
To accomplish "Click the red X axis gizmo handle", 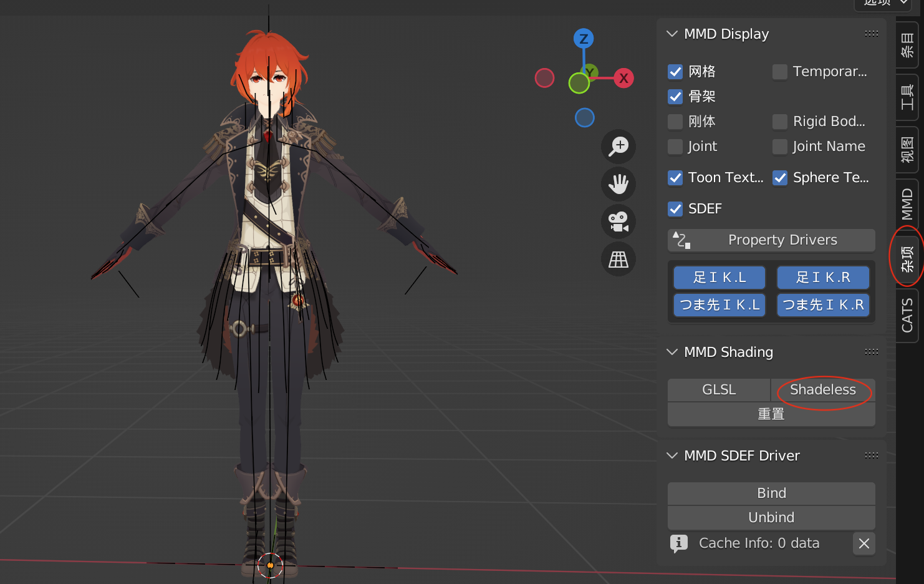I will click(x=623, y=79).
